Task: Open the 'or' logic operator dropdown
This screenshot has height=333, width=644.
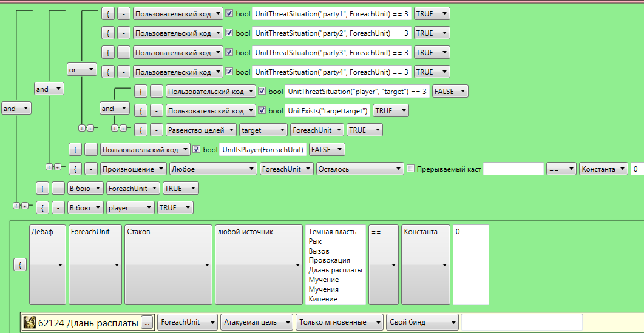Action: point(82,70)
